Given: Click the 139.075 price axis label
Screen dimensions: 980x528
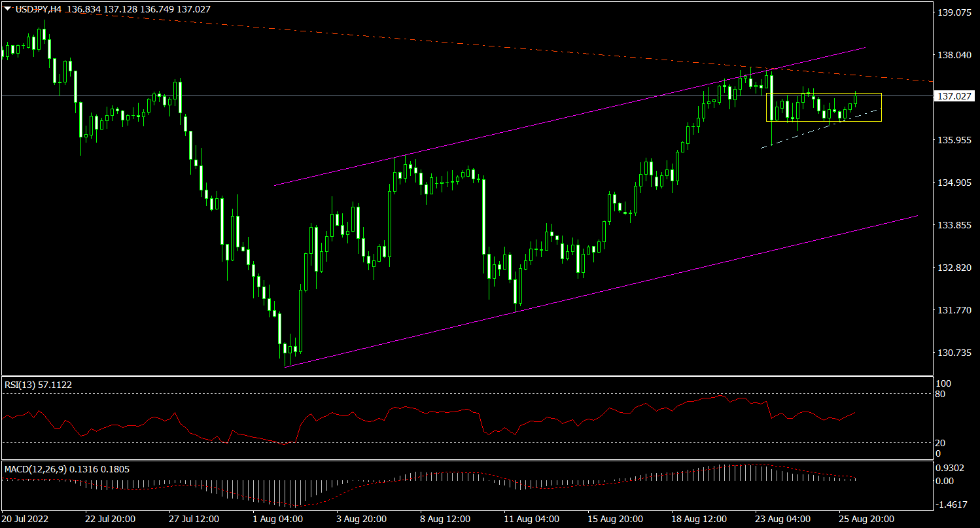Looking at the screenshot, I should 954,12.
